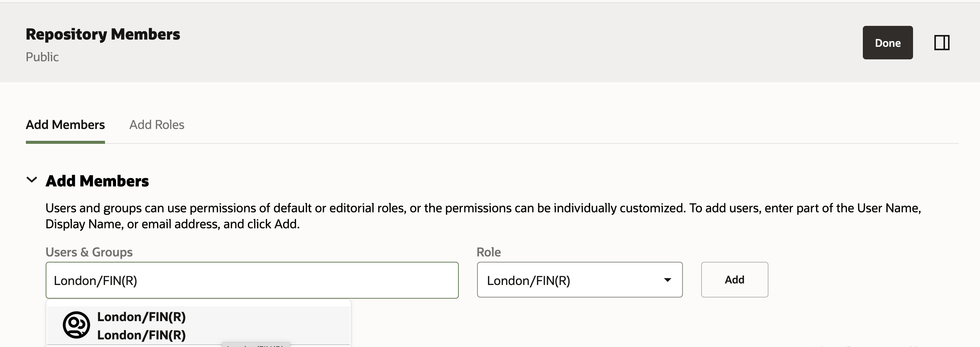Toggle the side panel icon beside Done

click(x=942, y=43)
